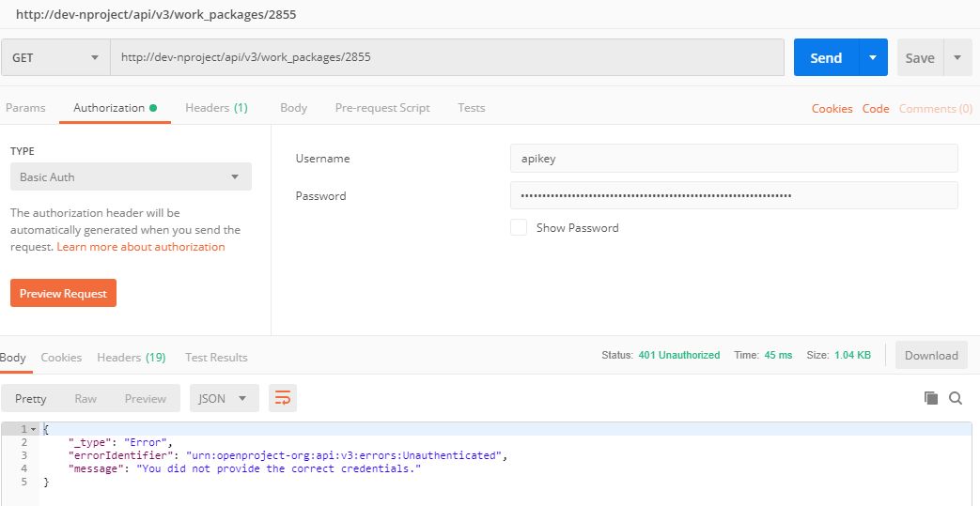This screenshot has height=506, width=980.
Task: Click the masked Password field
Action: click(734, 195)
